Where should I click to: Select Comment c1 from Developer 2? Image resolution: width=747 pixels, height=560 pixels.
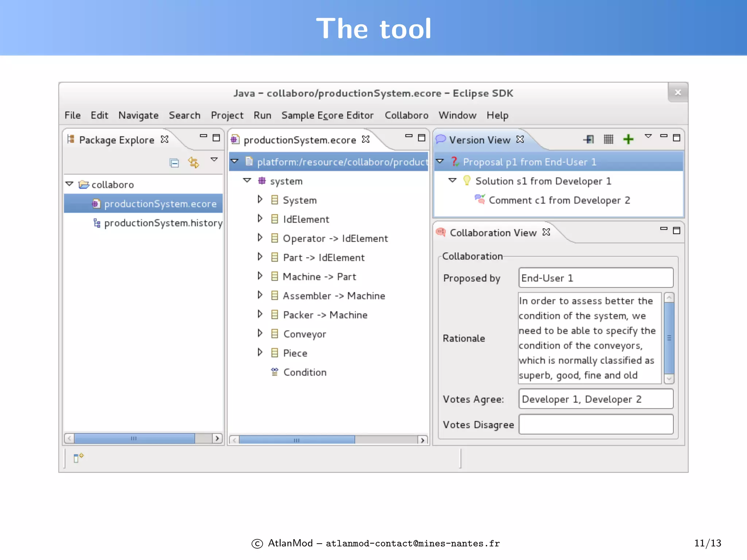coord(552,200)
